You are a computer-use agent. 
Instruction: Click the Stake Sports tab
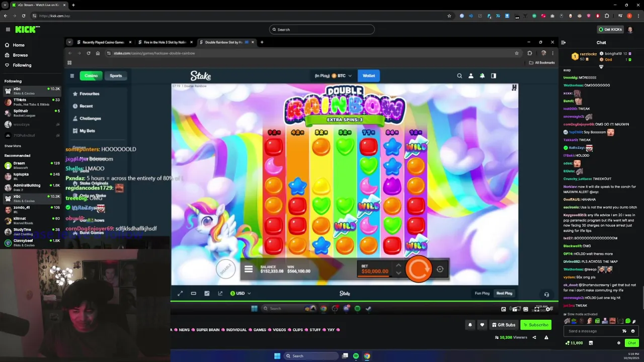point(116,76)
